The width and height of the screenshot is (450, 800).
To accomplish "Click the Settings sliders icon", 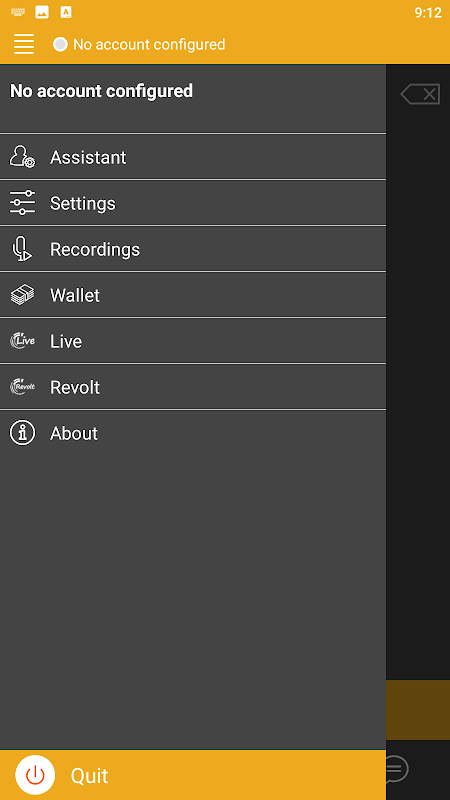I will coord(22,203).
